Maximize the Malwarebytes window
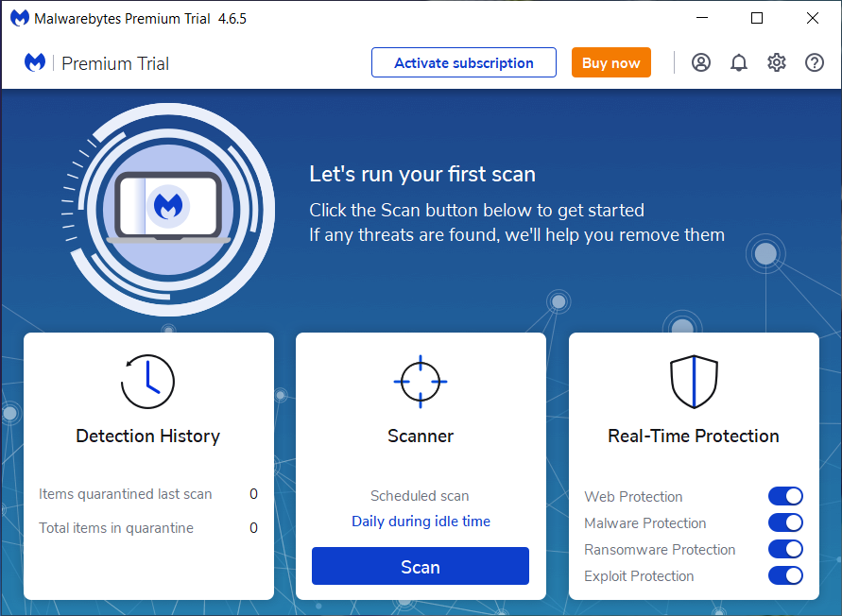The width and height of the screenshot is (842, 616). pos(757,18)
